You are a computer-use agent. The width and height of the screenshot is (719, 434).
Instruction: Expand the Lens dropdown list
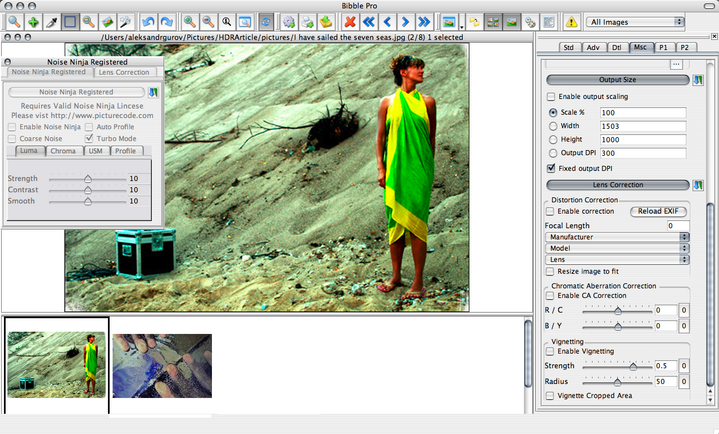point(617,259)
